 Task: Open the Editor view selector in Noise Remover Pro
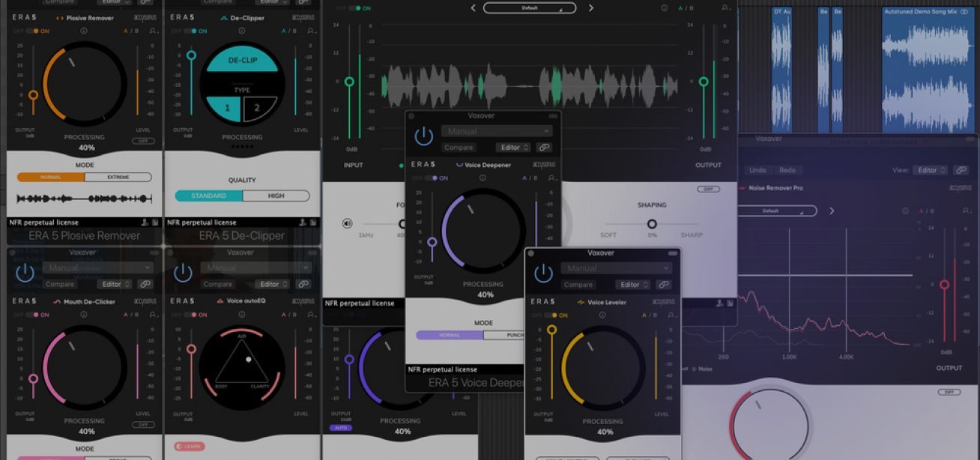(930, 170)
